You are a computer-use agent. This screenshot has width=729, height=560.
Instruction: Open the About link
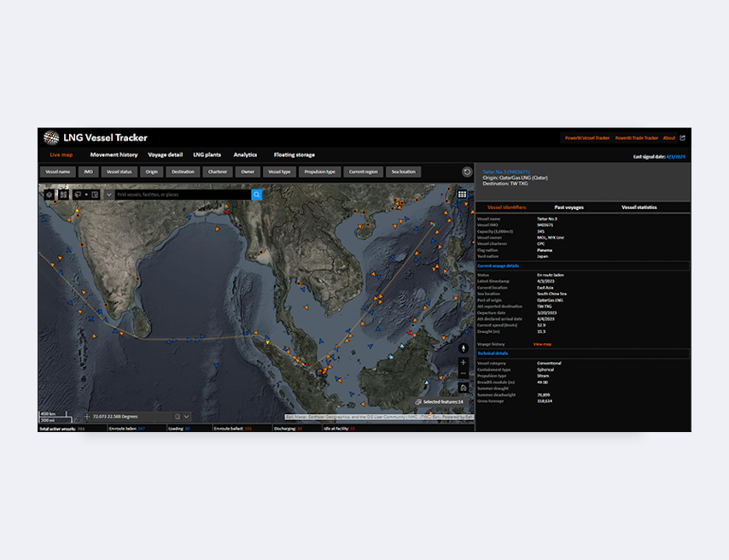pyautogui.click(x=669, y=138)
